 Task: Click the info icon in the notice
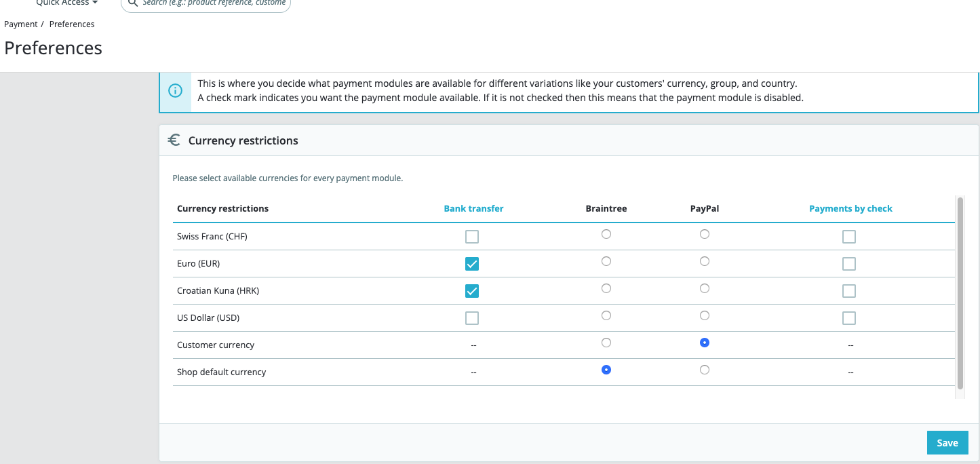click(175, 90)
